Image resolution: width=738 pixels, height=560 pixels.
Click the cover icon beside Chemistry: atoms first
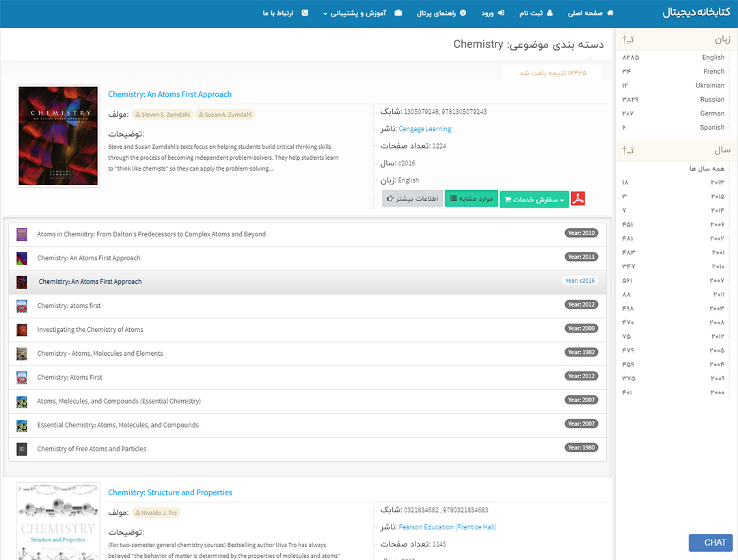click(x=22, y=306)
